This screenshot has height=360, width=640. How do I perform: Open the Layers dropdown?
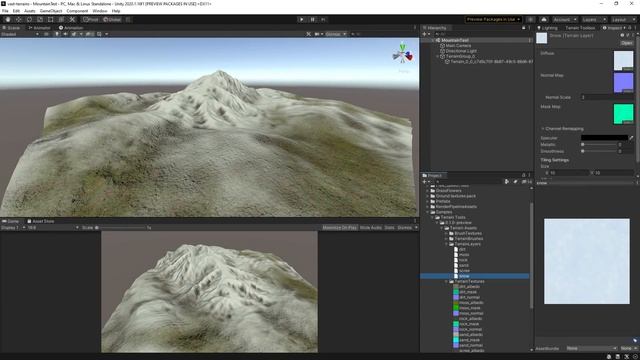593,19
